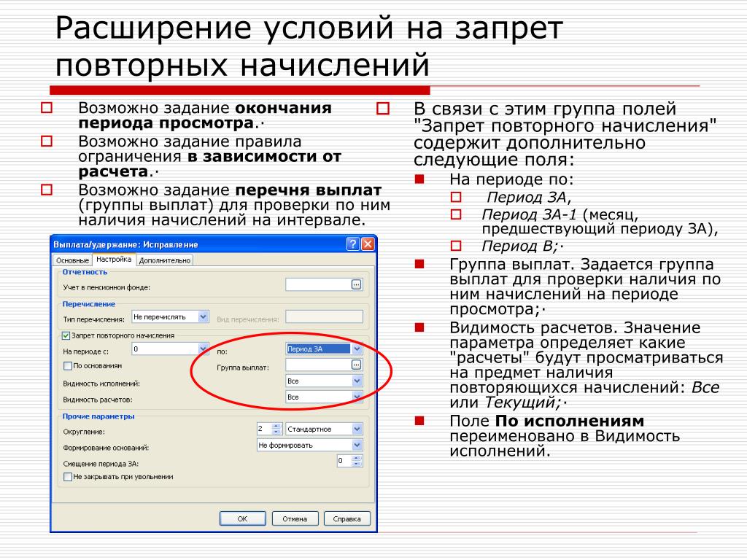Enable the По основаниям checkbox

[68, 366]
